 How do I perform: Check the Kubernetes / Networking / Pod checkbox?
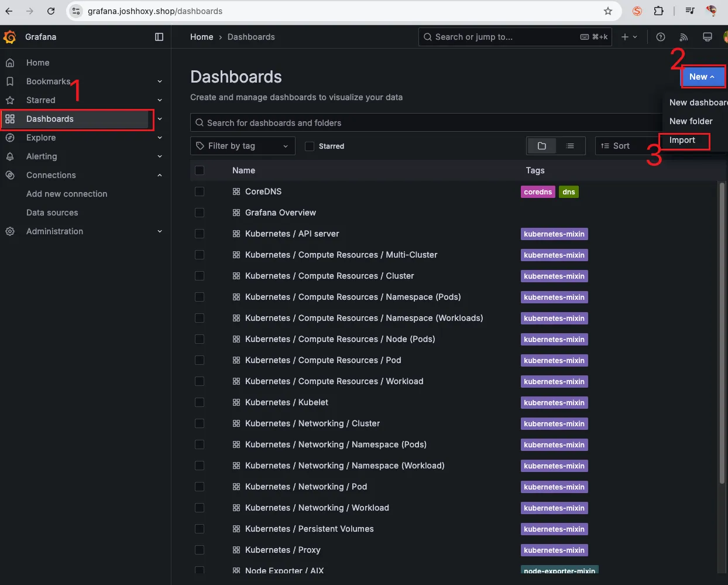pos(200,487)
